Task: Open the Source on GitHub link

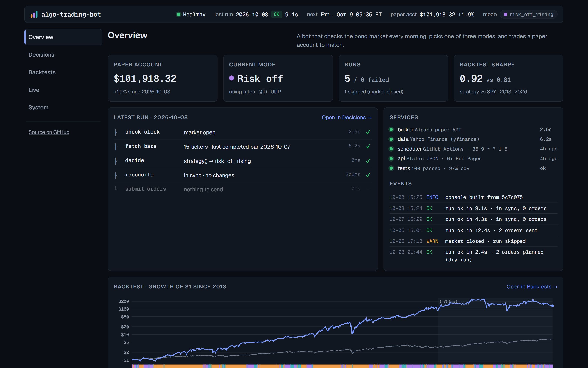Action: tap(49, 132)
